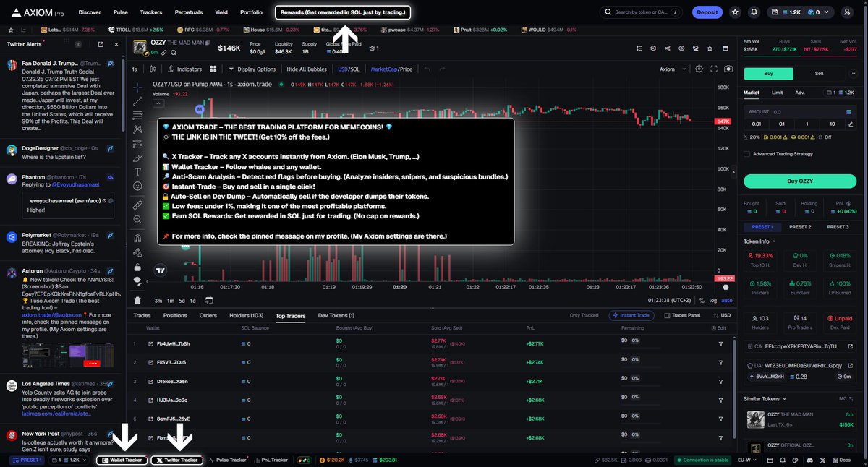
Task: Open chart settings gear icon
Action: pos(699,69)
